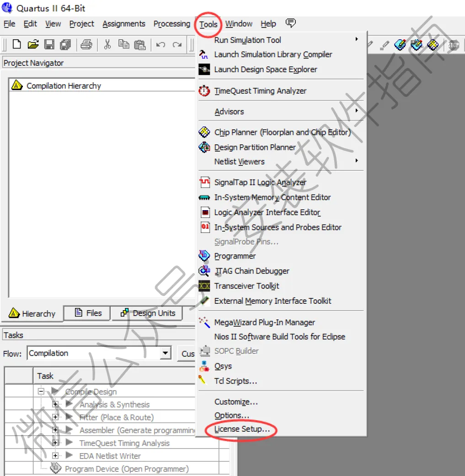Click the Cut scissors icon

107,45
